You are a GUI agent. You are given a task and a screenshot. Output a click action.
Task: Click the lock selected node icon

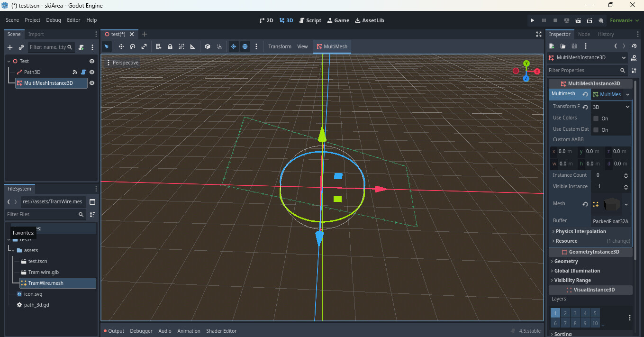tap(170, 46)
